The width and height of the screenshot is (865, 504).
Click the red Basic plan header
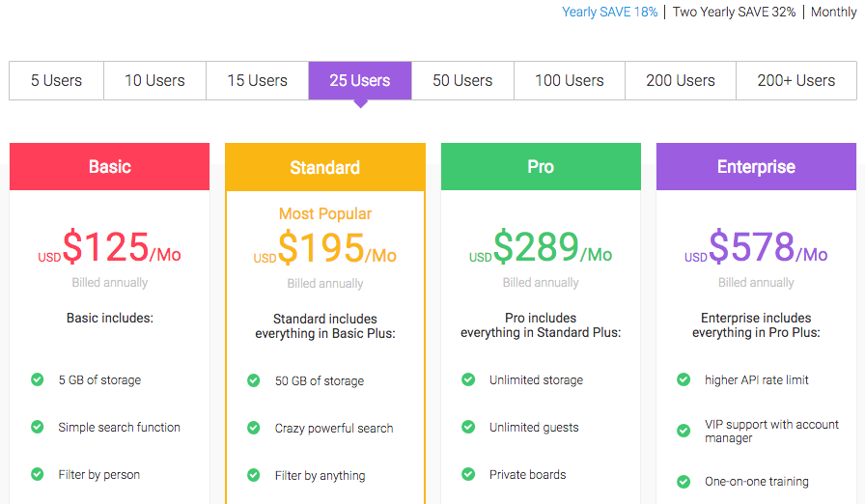pyautogui.click(x=109, y=167)
